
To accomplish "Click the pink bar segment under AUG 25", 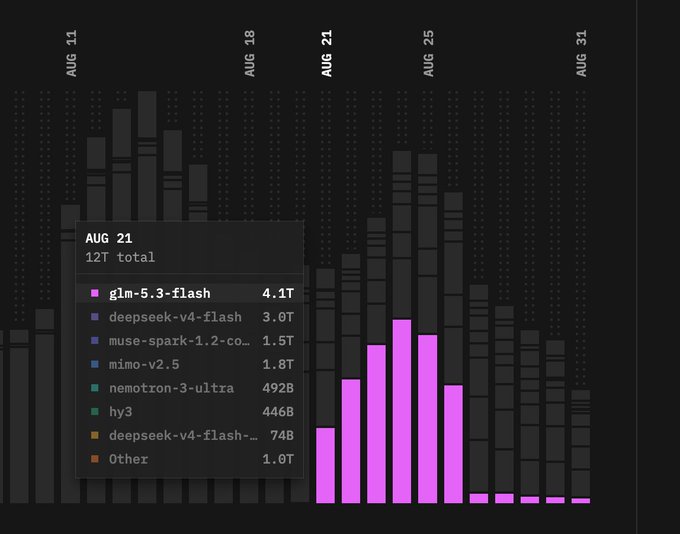I will point(428,419).
